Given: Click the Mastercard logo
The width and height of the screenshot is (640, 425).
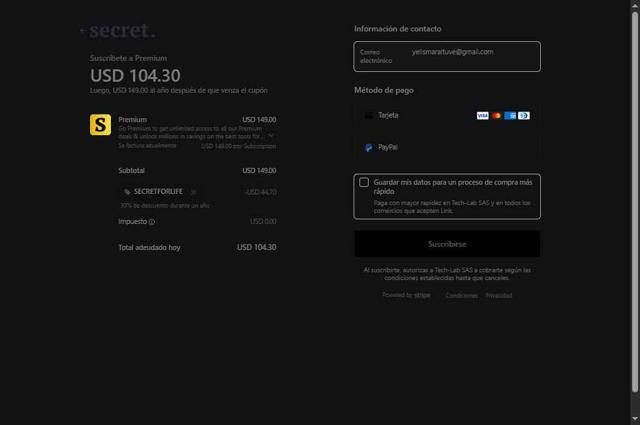Looking at the screenshot, I should [496, 116].
